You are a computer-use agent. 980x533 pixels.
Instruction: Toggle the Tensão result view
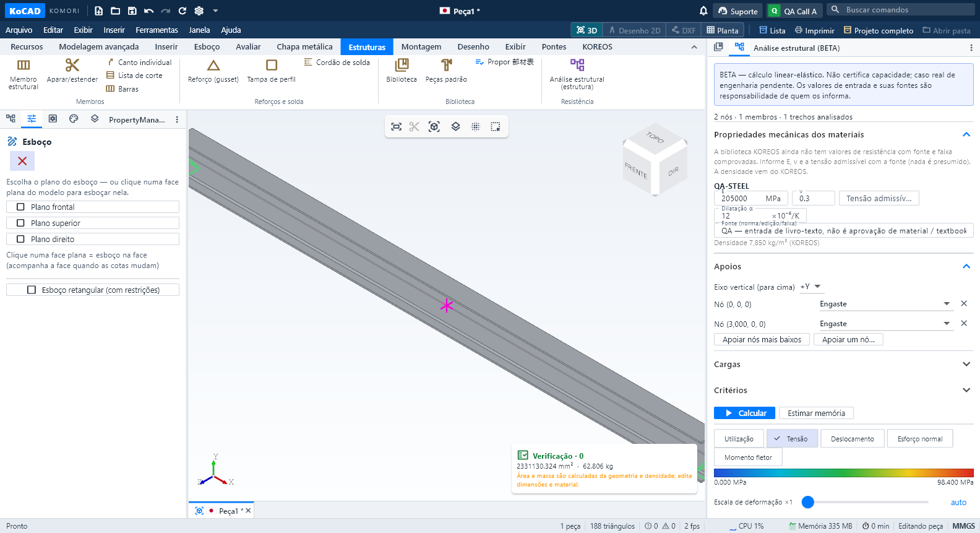pos(792,439)
